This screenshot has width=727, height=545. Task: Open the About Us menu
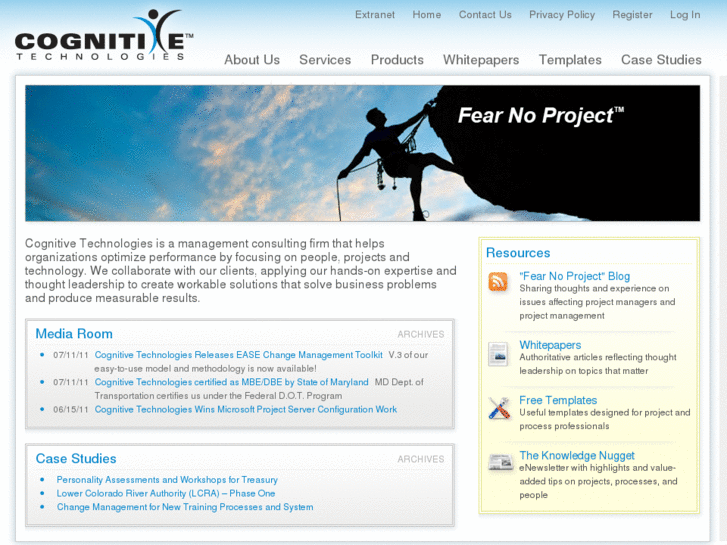click(x=252, y=60)
